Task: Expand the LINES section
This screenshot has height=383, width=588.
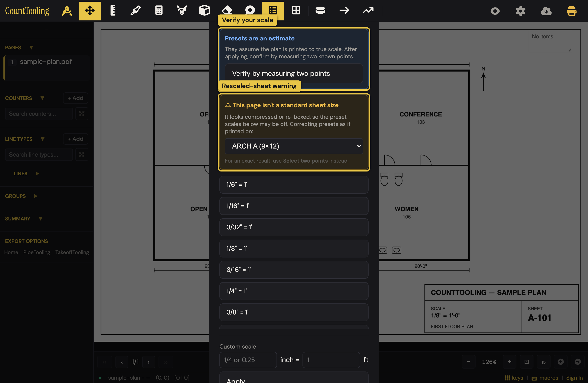Action: [37, 173]
